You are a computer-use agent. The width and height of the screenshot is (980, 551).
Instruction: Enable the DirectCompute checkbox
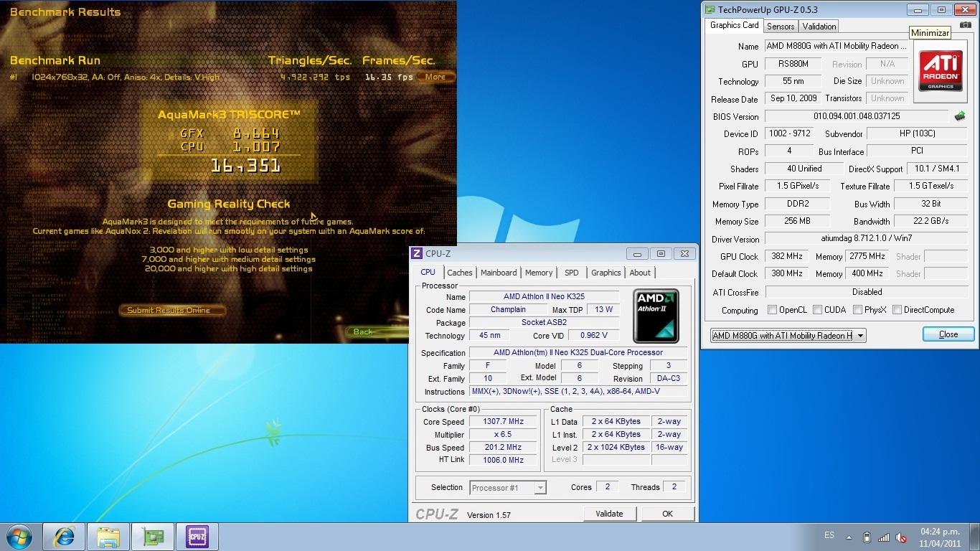click(x=897, y=310)
